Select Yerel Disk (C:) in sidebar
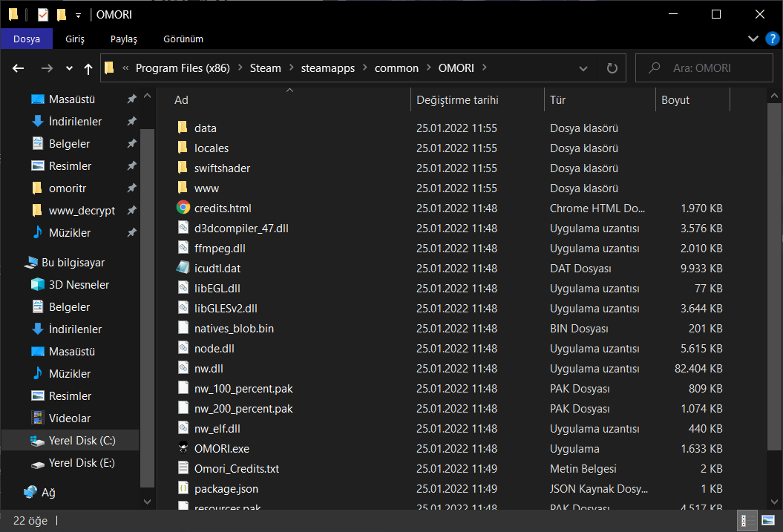The width and height of the screenshot is (783, 532). tap(70, 441)
